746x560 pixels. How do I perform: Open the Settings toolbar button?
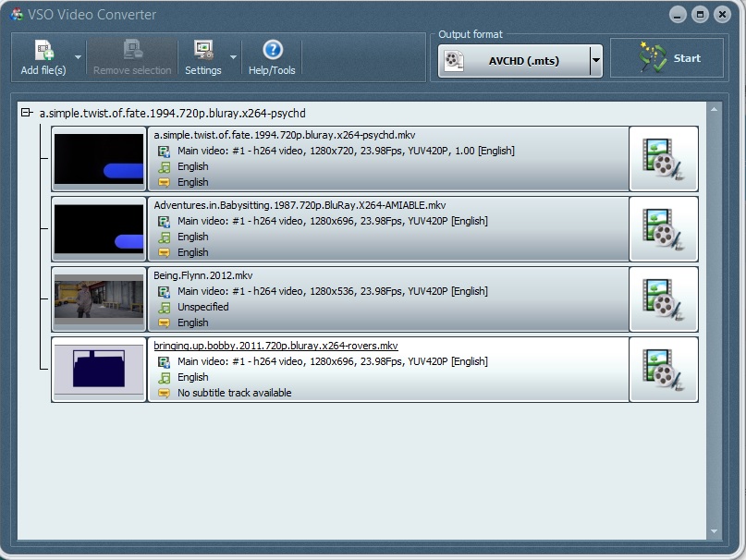[x=203, y=57]
